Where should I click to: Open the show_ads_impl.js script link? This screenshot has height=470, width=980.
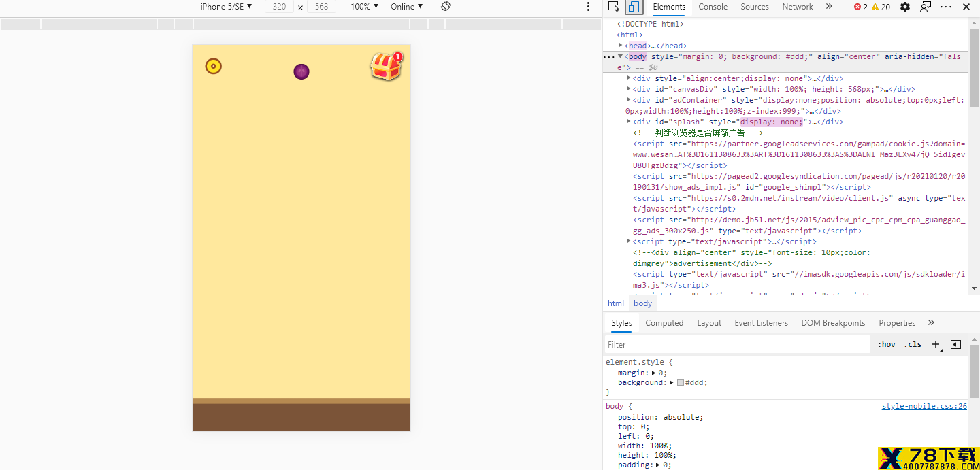tap(799, 182)
